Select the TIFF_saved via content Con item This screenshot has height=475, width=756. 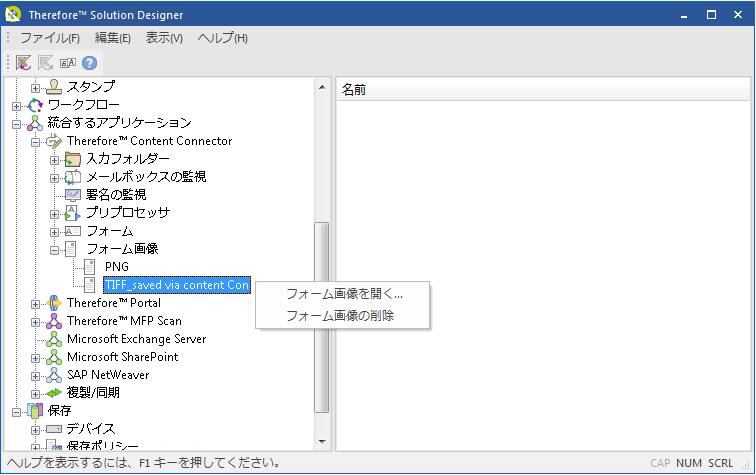coord(177,285)
